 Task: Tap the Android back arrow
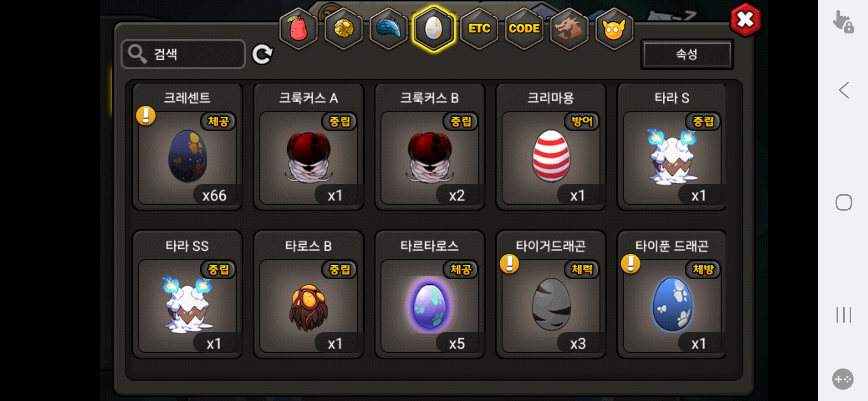844,90
